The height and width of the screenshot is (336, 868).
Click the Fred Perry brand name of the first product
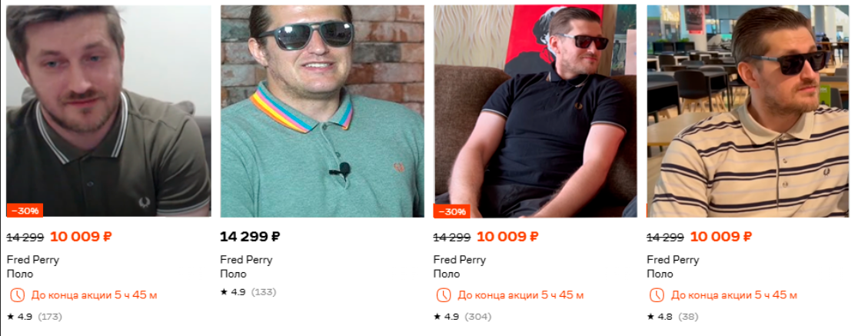click(x=32, y=260)
